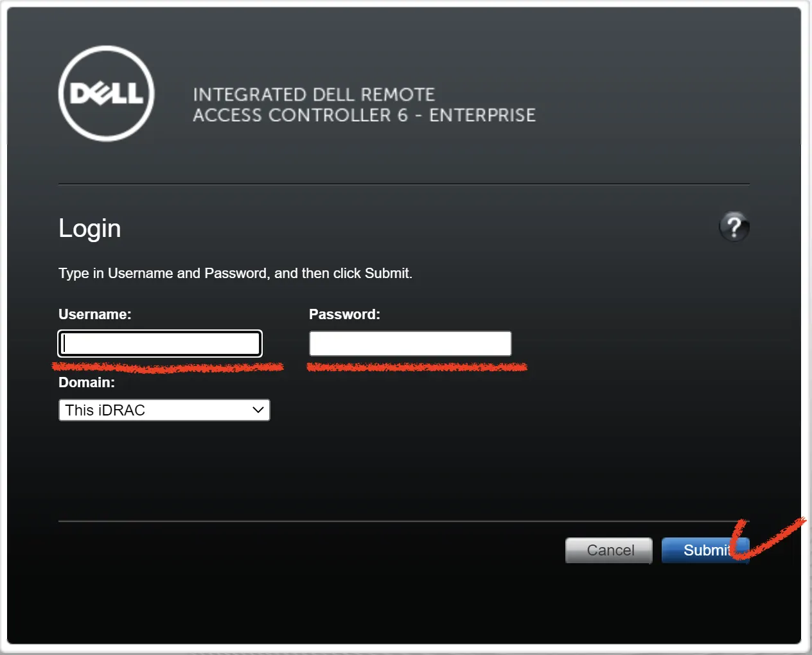Image resolution: width=812 pixels, height=655 pixels.
Task: Click the Login heading text
Action: tap(90, 229)
